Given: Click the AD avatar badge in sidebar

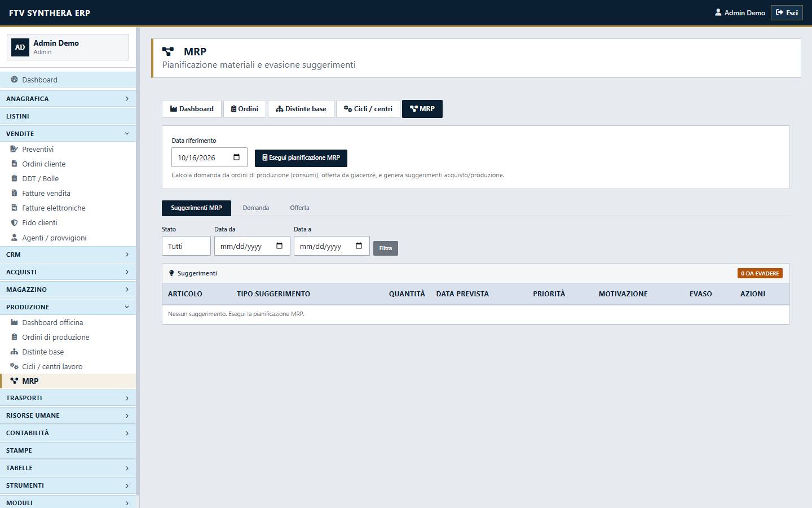Looking at the screenshot, I should pos(20,47).
